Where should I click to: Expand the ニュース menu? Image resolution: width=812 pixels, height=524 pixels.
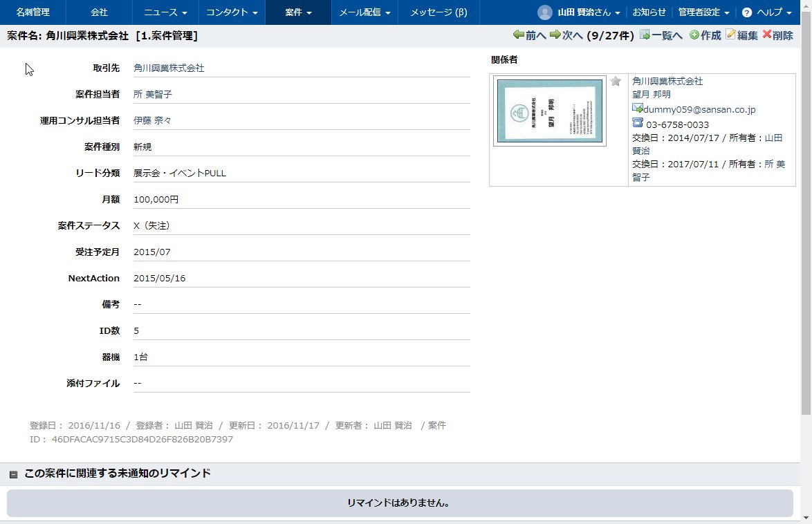tap(165, 12)
